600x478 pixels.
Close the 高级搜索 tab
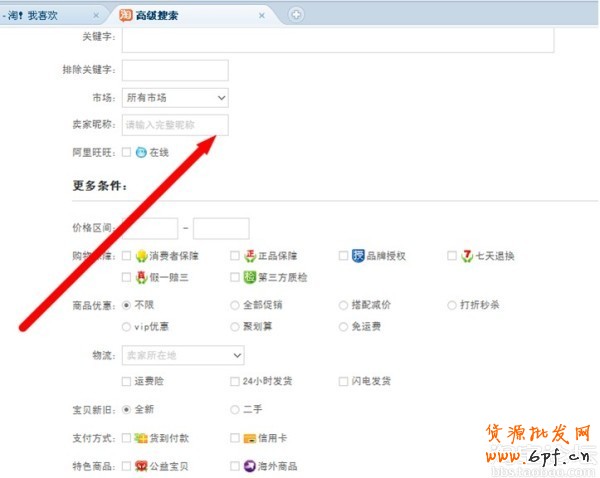pyautogui.click(x=262, y=15)
